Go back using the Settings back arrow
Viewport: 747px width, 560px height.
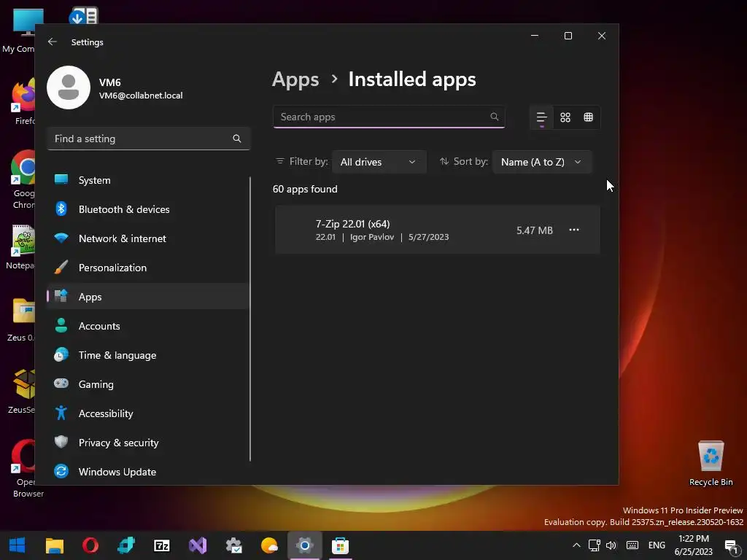click(53, 42)
